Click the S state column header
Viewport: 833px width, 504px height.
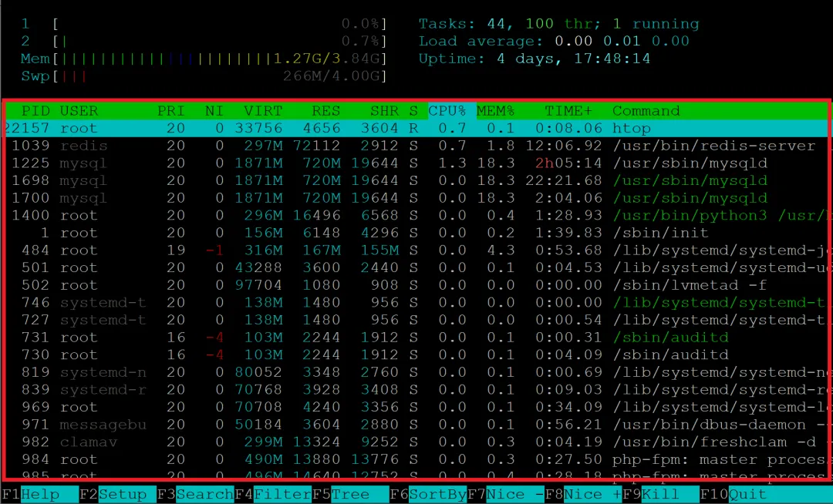413,111
